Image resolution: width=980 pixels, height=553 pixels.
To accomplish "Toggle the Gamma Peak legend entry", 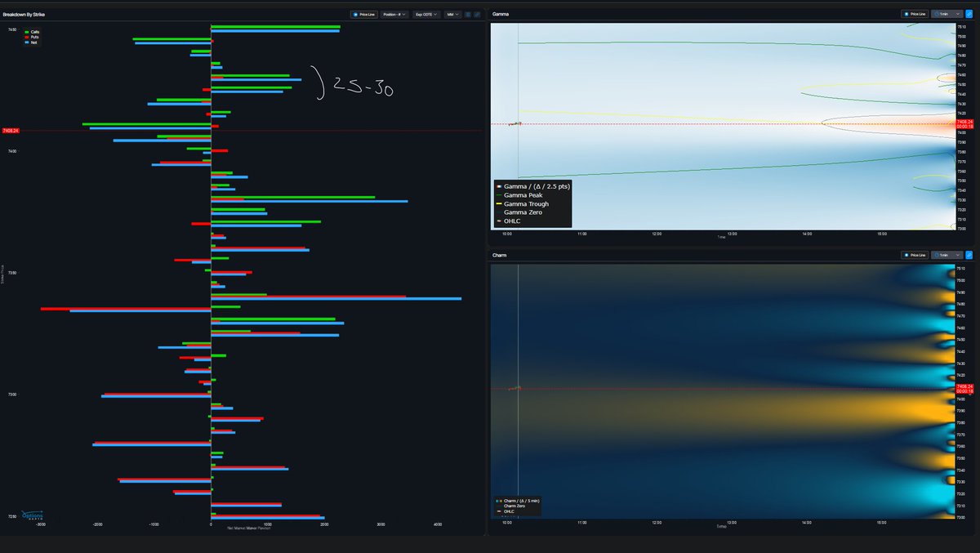I will (x=519, y=195).
